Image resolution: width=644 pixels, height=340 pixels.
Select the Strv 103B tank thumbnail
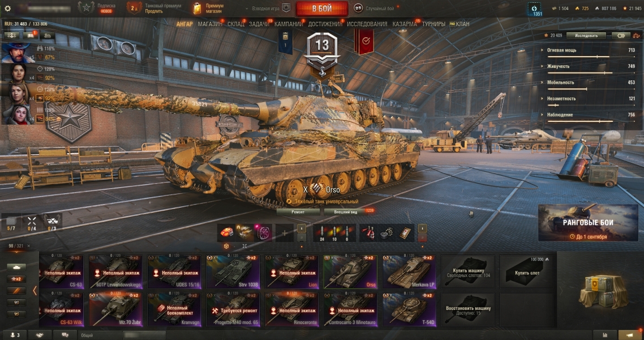pos(233,271)
